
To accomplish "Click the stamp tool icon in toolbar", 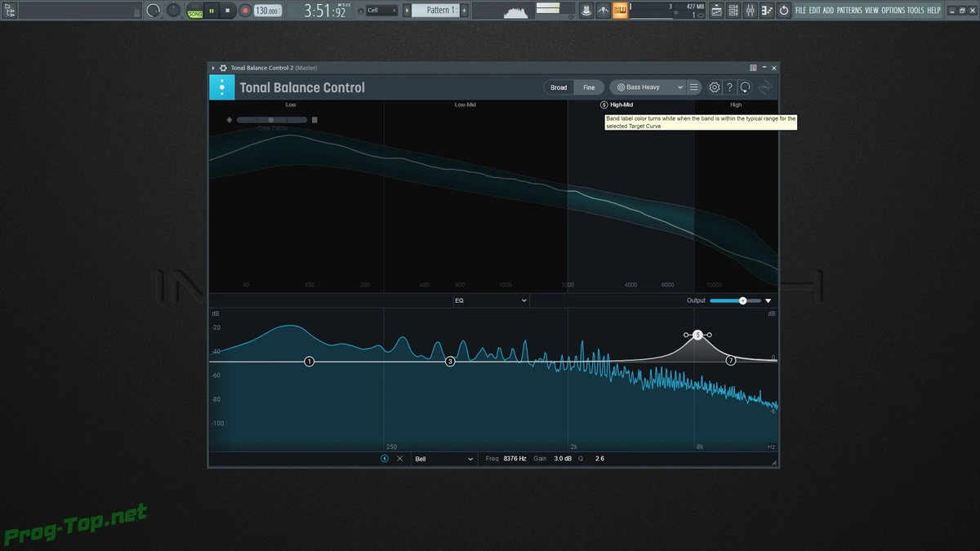I will click(x=586, y=11).
